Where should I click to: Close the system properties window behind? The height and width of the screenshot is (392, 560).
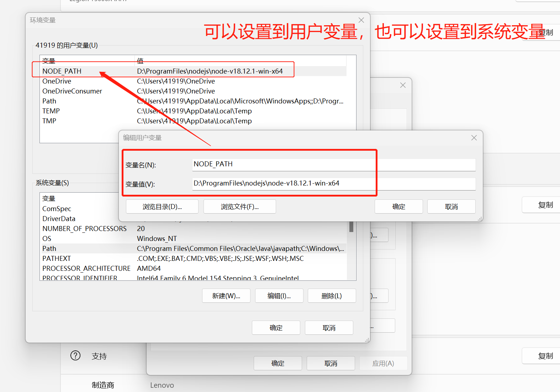click(x=403, y=85)
